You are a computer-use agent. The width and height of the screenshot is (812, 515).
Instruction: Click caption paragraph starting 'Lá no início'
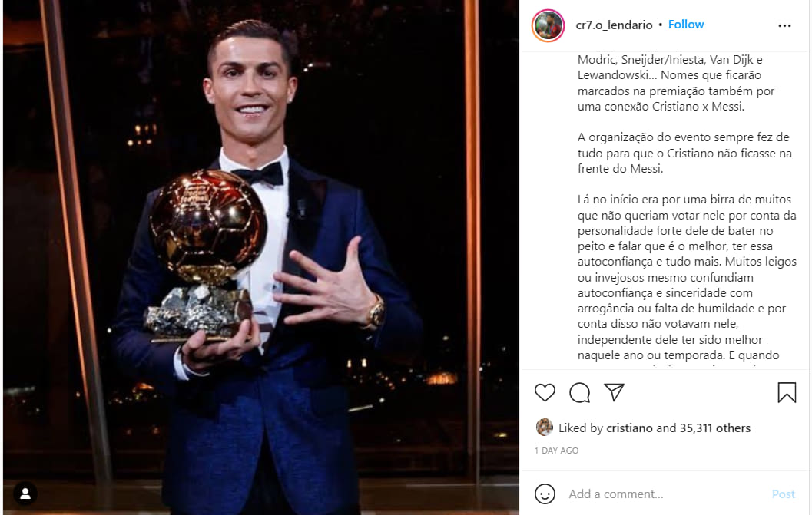(687, 277)
